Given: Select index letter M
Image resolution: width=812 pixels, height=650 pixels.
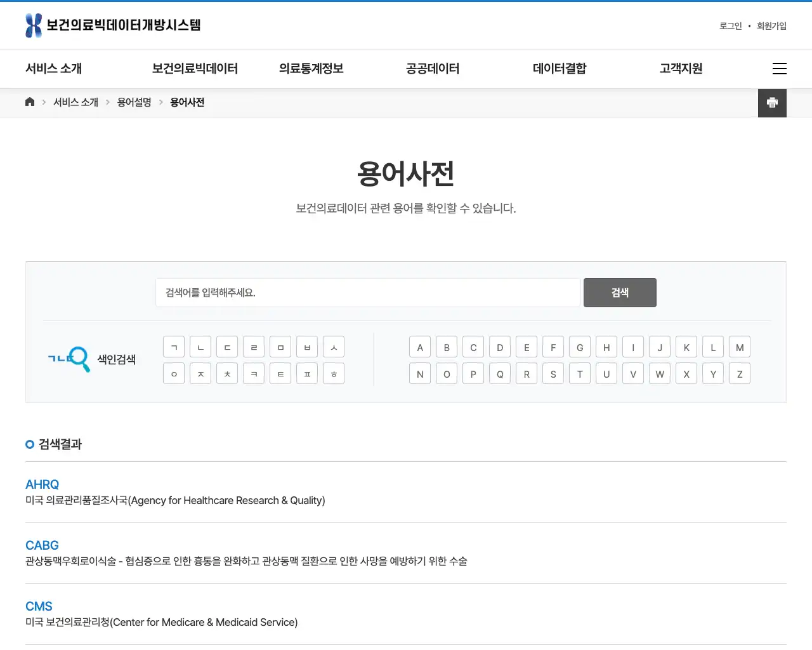Looking at the screenshot, I should (x=740, y=347).
